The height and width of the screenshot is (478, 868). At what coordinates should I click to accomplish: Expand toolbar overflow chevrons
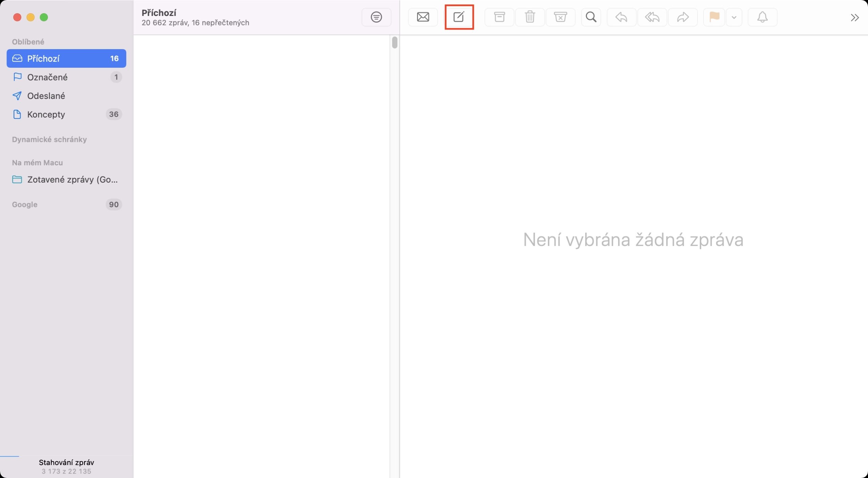(x=854, y=18)
